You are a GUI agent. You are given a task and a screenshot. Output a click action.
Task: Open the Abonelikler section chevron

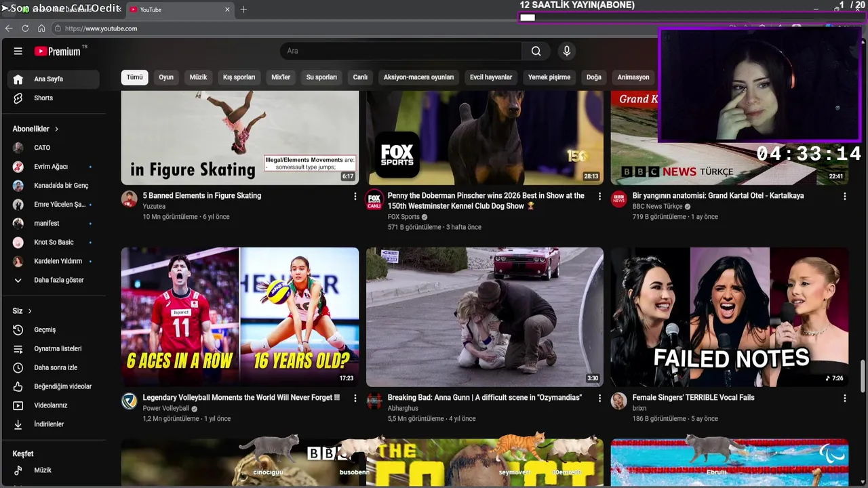pyautogui.click(x=57, y=129)
